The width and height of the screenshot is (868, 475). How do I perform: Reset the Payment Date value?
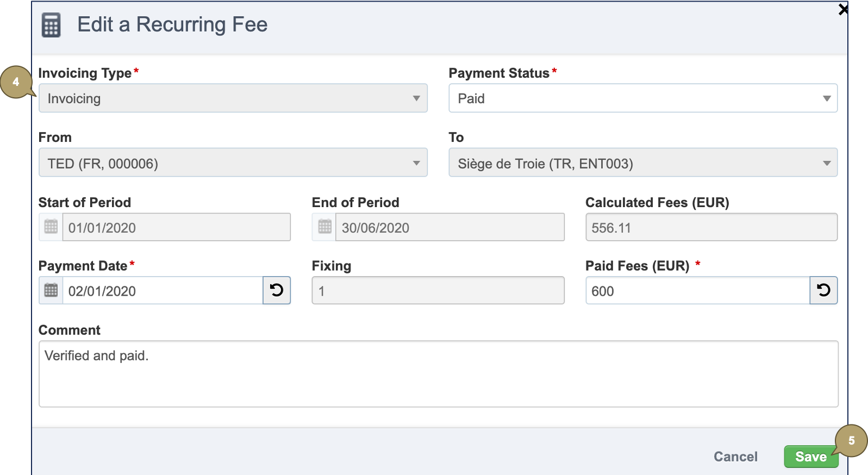[x=277, y=290]
